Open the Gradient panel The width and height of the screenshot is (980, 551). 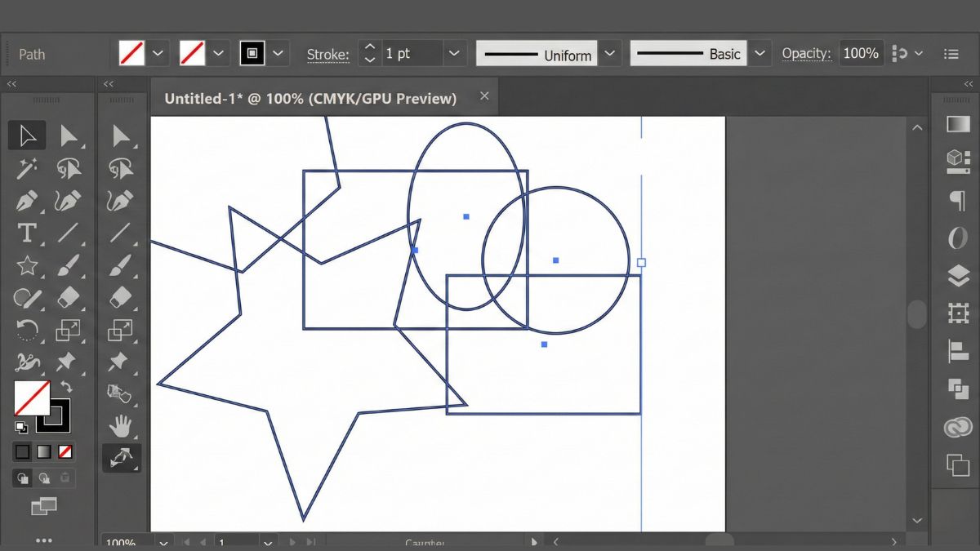tap(956, 123)
